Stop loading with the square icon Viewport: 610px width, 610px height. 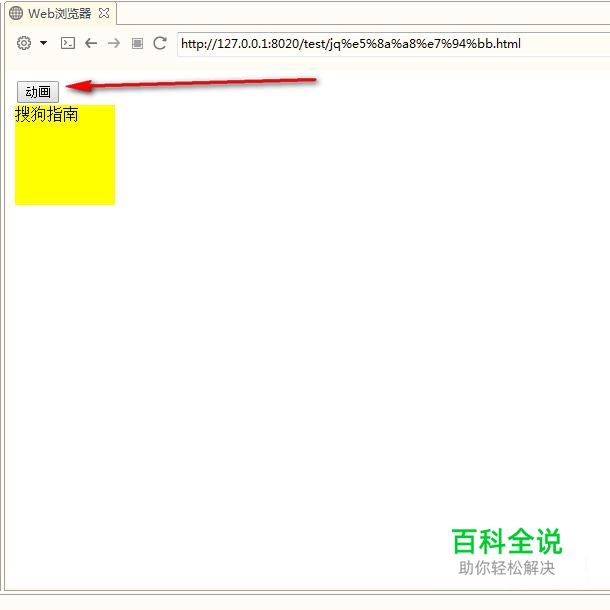click(x=137, y=43)
